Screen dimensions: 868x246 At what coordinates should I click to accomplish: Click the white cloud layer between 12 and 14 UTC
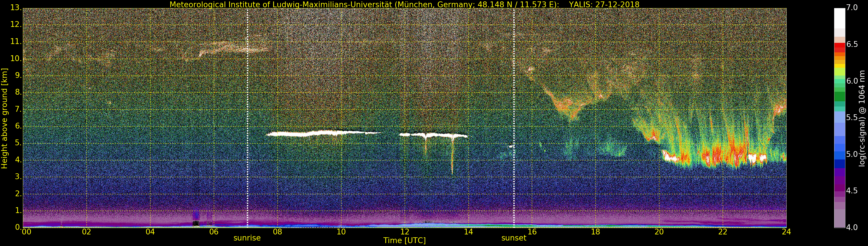point(433,135)
